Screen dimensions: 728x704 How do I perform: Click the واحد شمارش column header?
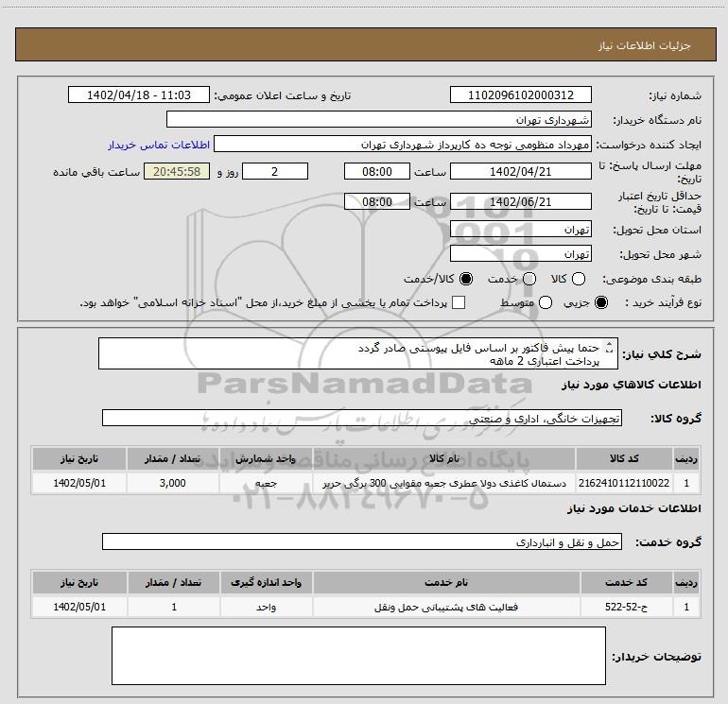coord(266,458)
